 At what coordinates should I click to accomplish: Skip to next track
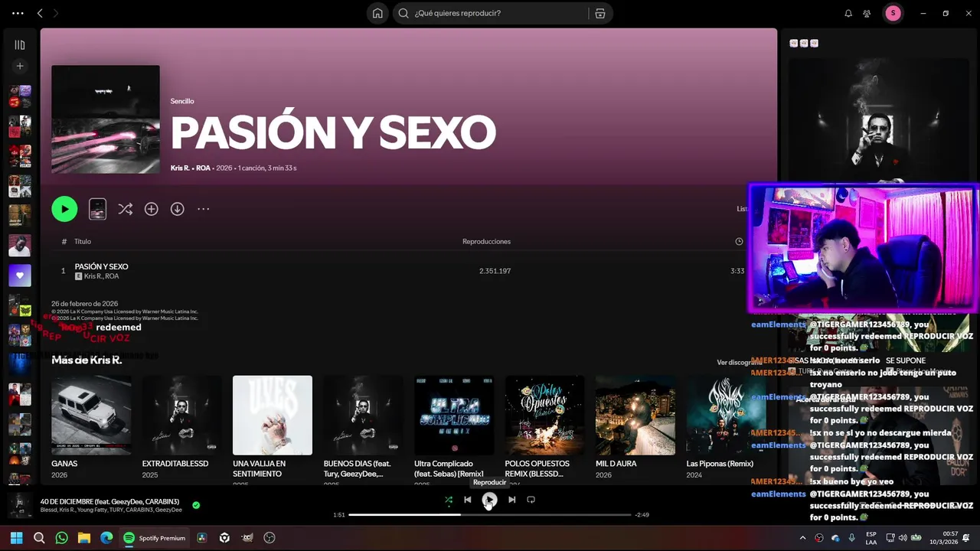coord(511,500)
